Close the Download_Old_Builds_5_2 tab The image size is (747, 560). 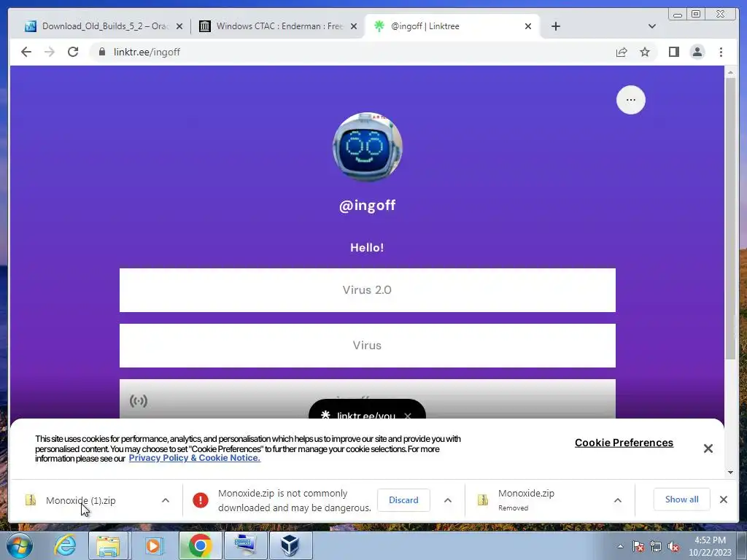pyautogui.click(x=179, y=26)
